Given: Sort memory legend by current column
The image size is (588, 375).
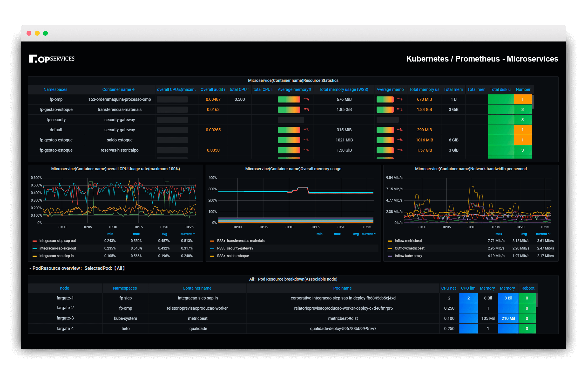Looking at the screenshot, I should 369,234.
